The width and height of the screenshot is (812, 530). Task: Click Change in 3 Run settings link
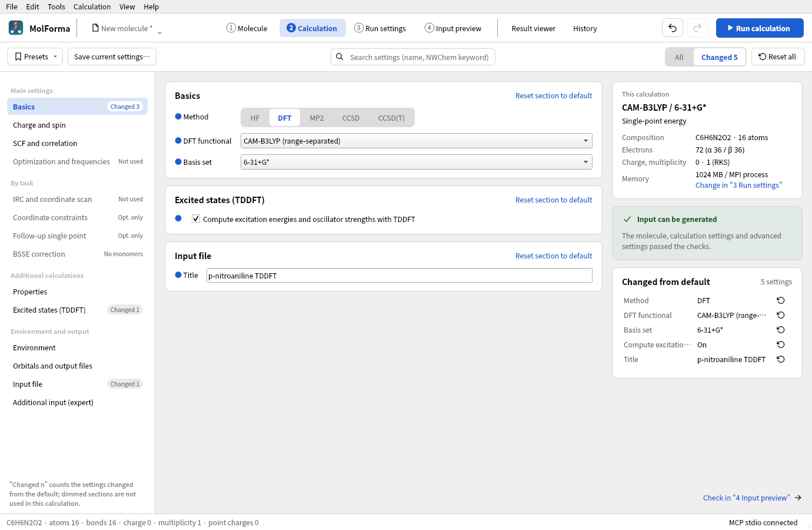tap(738, 185)
